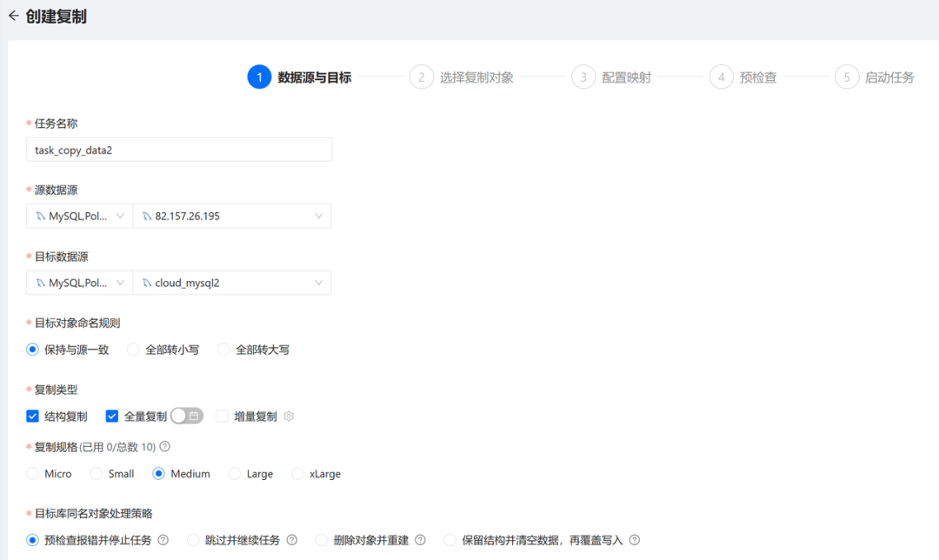
Task: Click the gear icon next to 增量复制
Action: pyautogui.click(x=290, y=417)
